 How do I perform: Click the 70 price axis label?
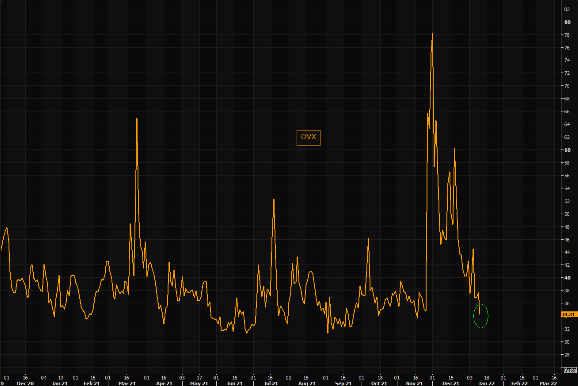coord(567,86)
